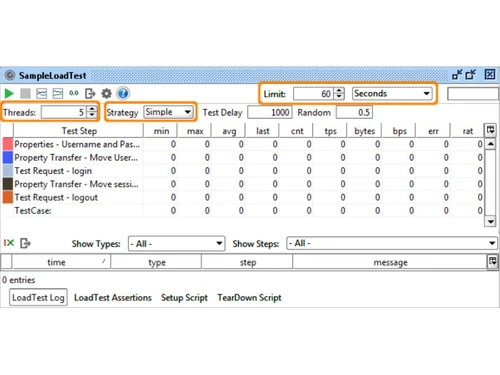
Task: Click the dark swatch for Move sessi step
Action: (8, 184)
